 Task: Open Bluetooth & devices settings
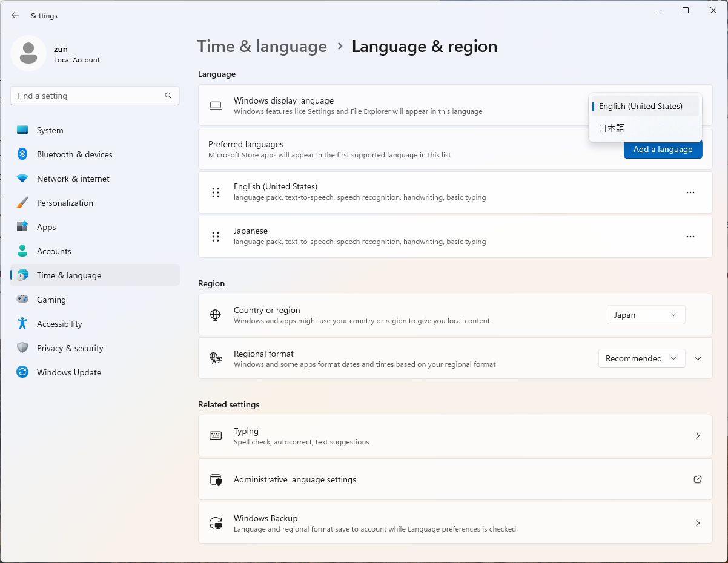click(x=95, y=154)
